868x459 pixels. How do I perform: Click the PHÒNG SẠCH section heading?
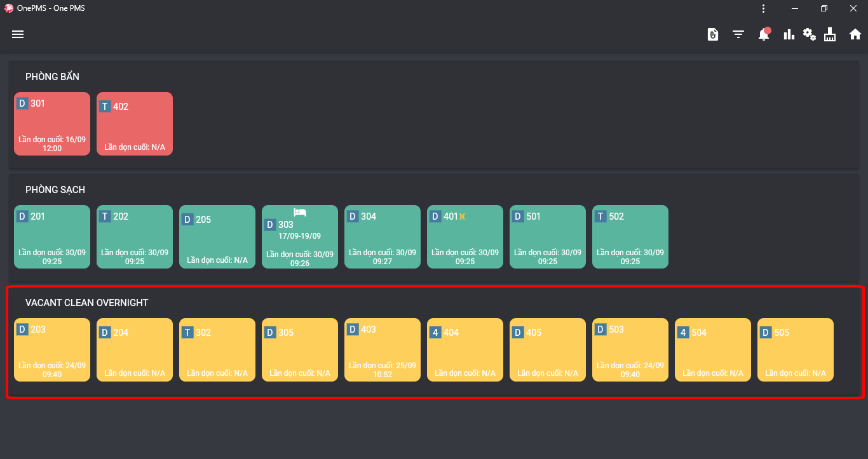click(x=55, y=190)
